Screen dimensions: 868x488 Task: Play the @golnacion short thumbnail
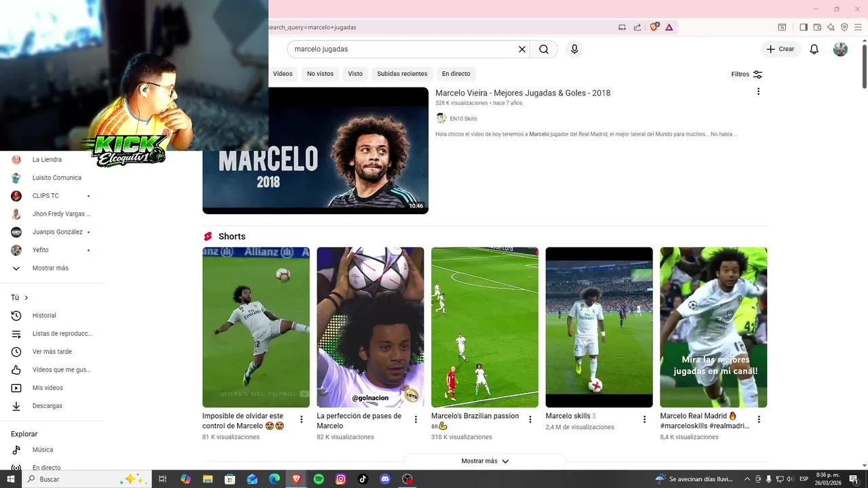370,327
